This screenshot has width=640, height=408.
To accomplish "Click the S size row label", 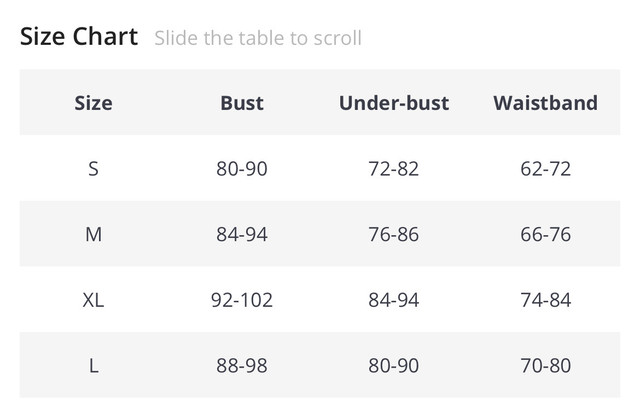I will (x=93, y=169).
